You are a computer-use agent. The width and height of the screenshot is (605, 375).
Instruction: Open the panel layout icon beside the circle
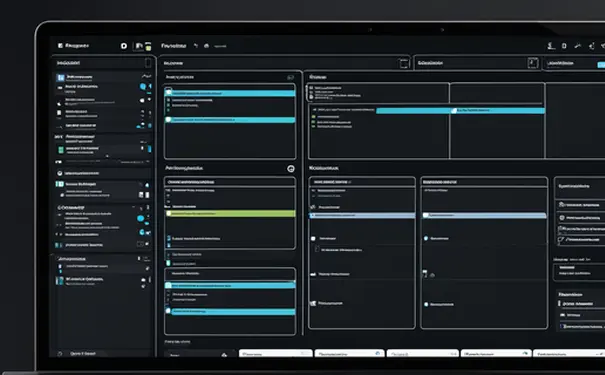point(139,46)
